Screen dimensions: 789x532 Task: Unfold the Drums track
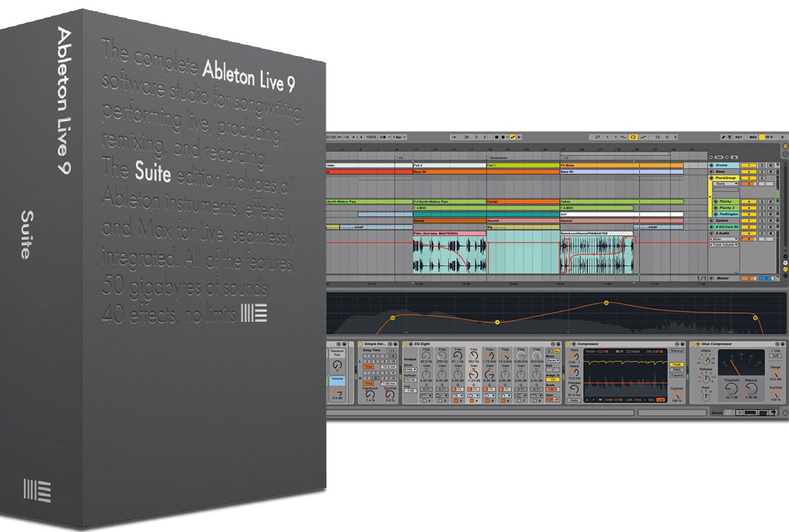(x=711, y=165)
